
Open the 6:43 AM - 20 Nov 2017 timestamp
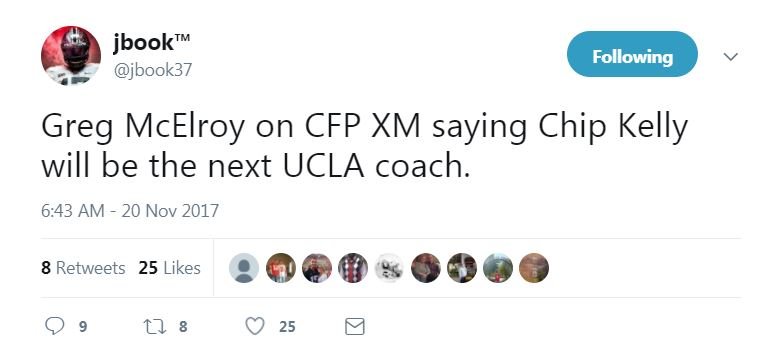[130, 210]
